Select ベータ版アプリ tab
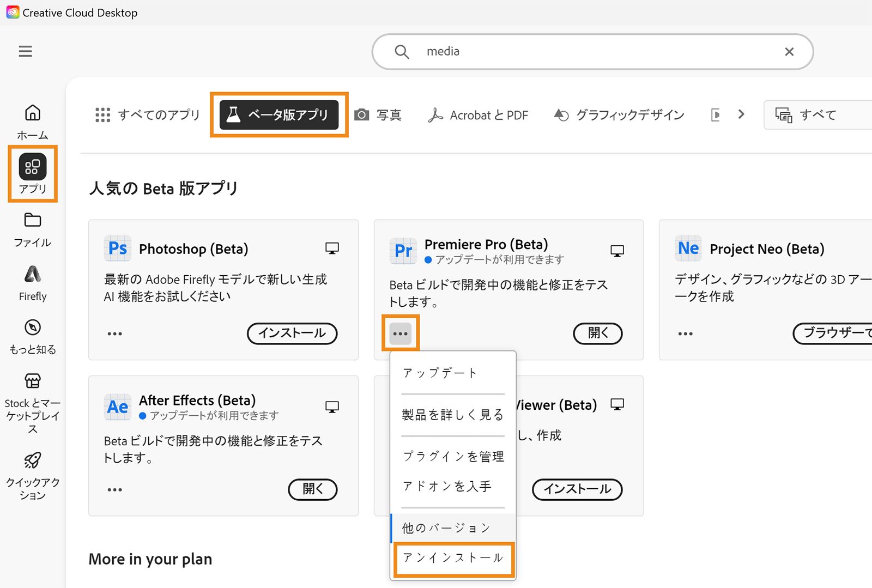 (279, 114)
